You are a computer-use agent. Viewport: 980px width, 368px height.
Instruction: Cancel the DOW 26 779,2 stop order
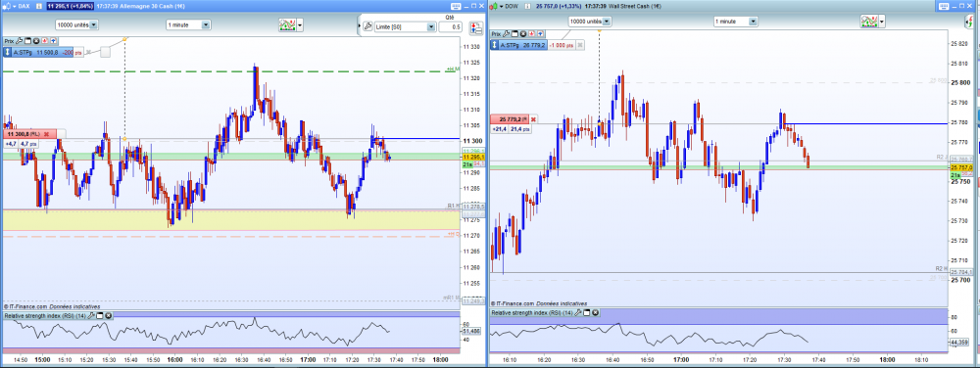pyautogui.click(x=580, y=45)
